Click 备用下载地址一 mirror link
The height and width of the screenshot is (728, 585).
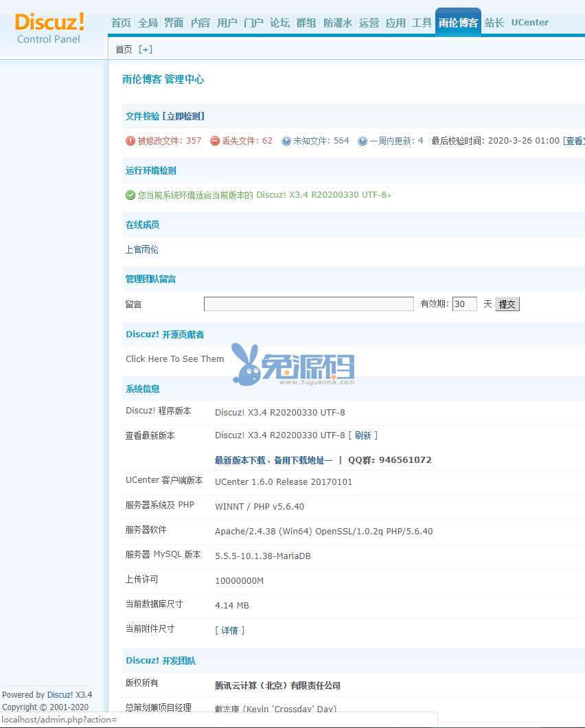303,460
